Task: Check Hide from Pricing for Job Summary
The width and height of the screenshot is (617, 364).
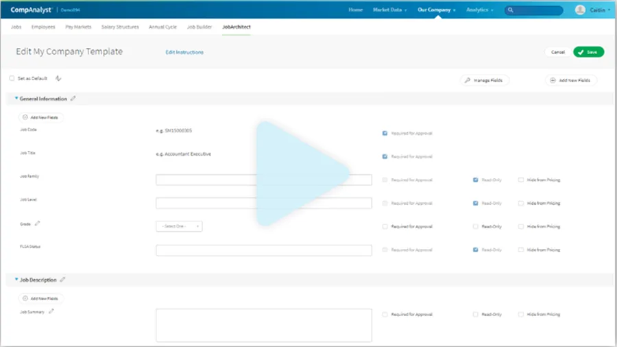Action: point(521,315)
